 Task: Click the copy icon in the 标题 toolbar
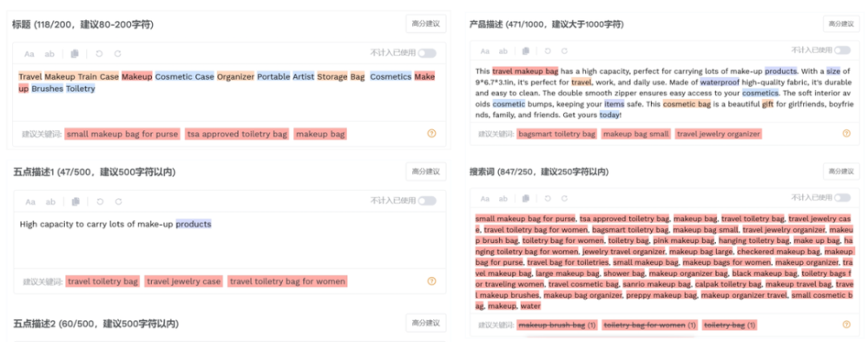[x=75, y=54]
